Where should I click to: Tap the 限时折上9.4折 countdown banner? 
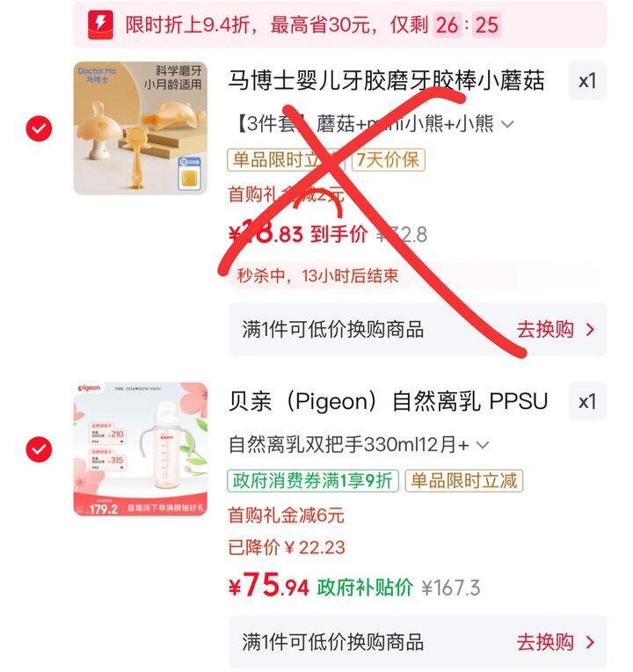click(339, 25)
